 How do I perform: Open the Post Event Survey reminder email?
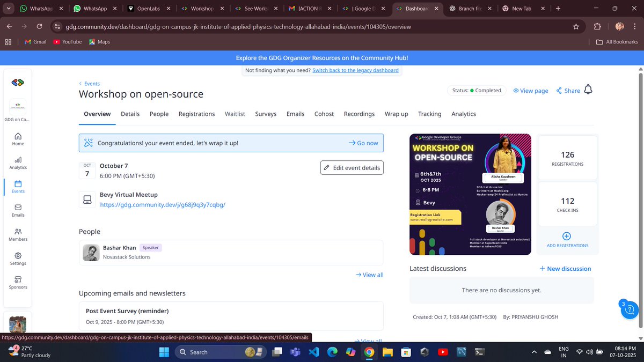point(231,316)
